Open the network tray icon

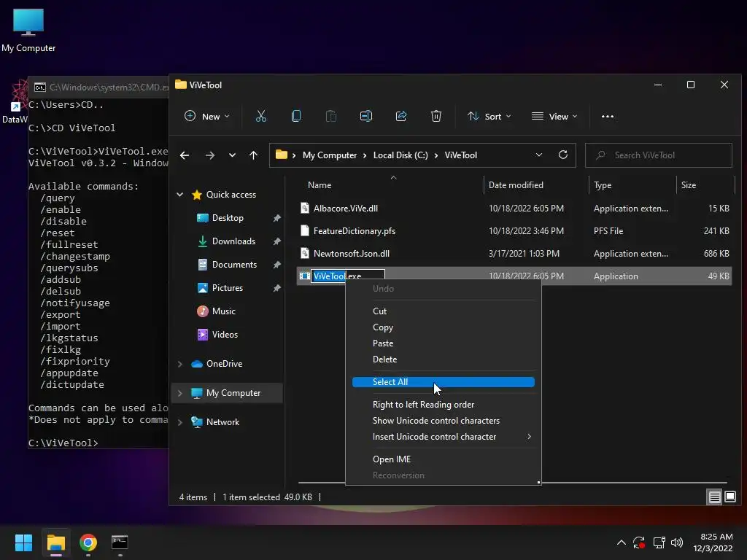pos(659,542)
